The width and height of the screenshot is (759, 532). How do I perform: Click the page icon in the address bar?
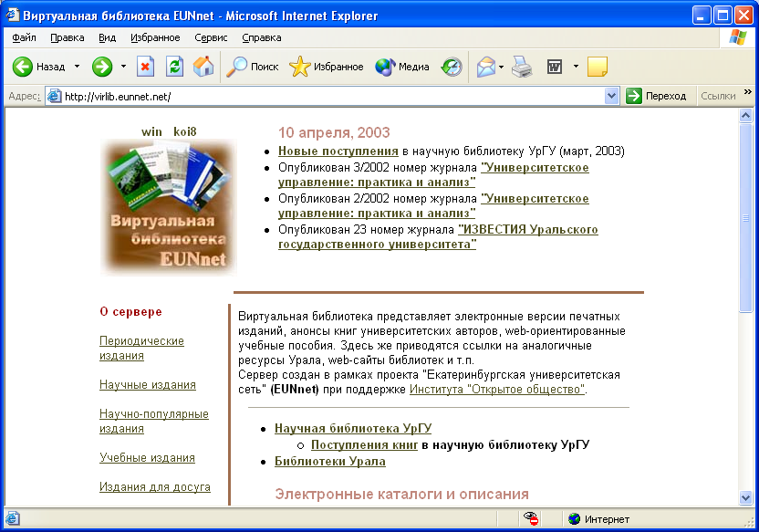click(x=54, y=97)
